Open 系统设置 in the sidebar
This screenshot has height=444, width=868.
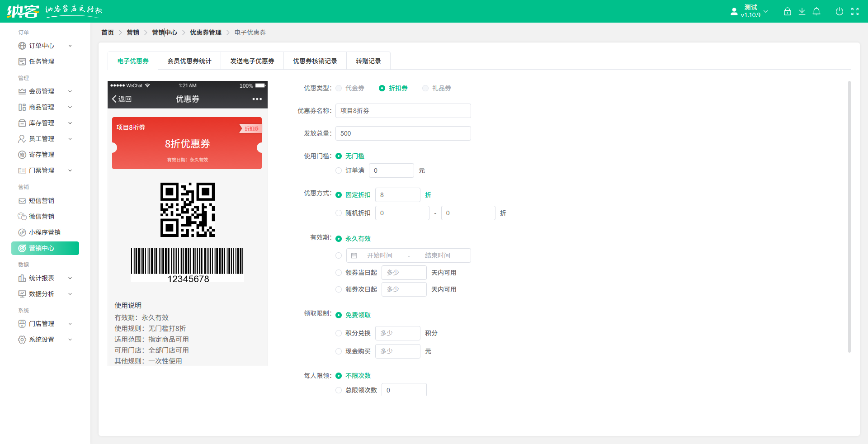(45, 340)
